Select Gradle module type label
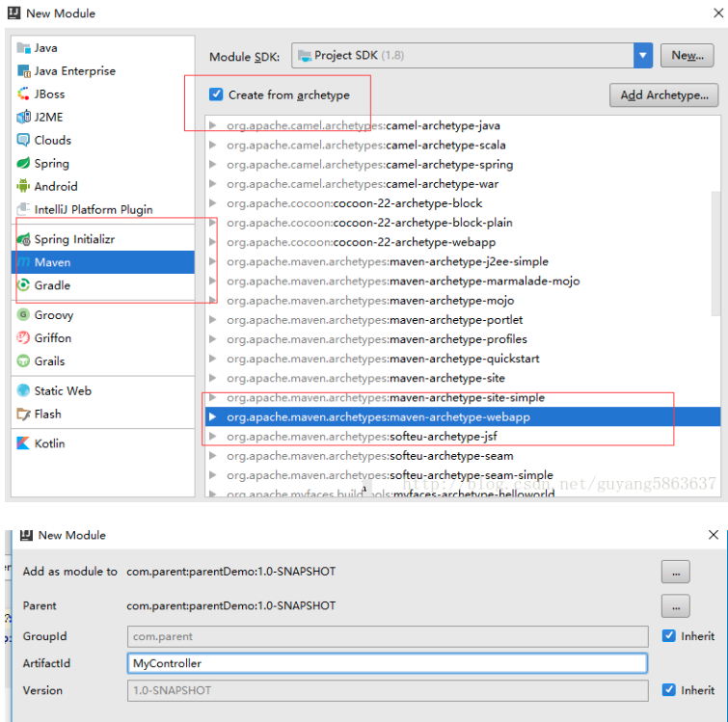 click(52, 285)
